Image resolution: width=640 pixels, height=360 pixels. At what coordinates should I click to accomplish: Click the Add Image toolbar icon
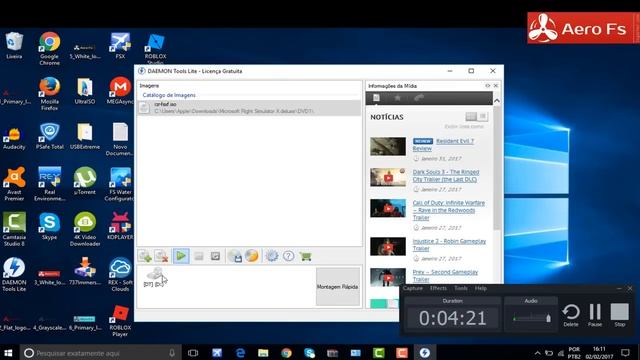[144, 256]
